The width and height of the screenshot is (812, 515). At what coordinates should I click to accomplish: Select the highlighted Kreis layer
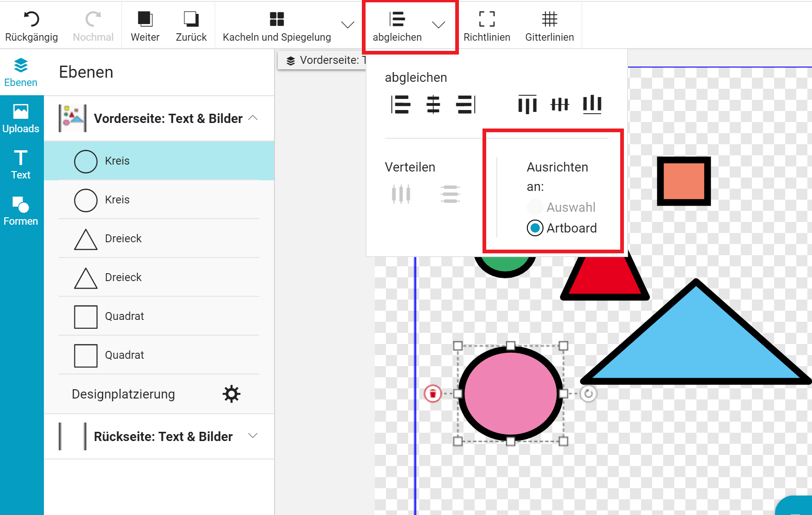(159, 161)
